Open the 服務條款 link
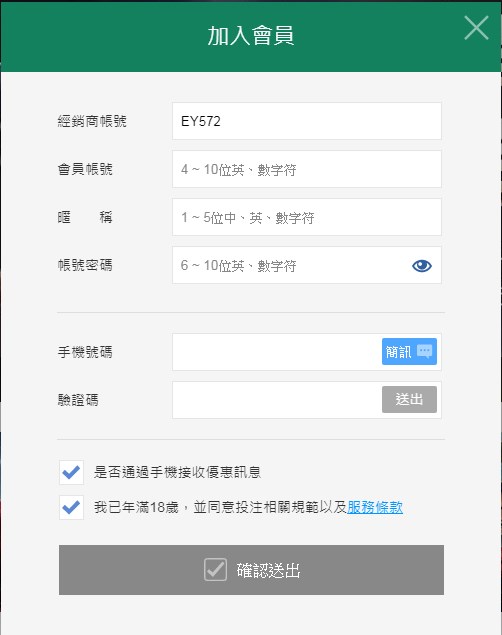 [375, 507]
